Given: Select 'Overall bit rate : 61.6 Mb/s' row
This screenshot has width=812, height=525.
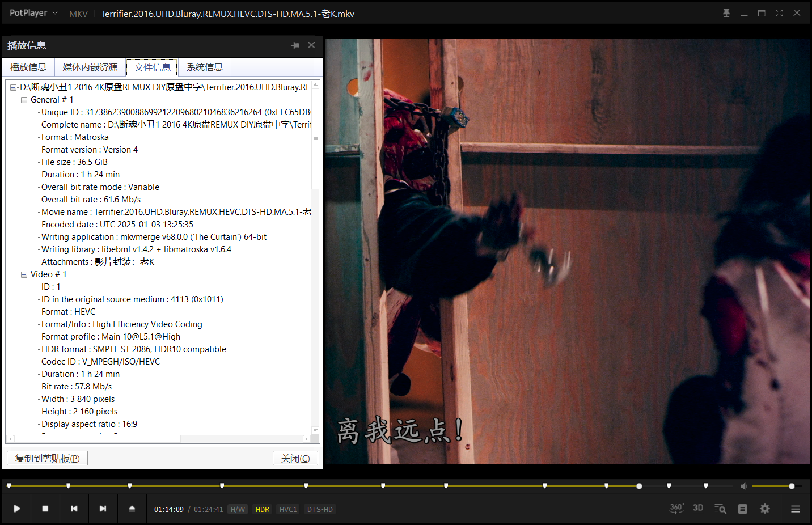Looking at the screenshot, I should [91, 200].
